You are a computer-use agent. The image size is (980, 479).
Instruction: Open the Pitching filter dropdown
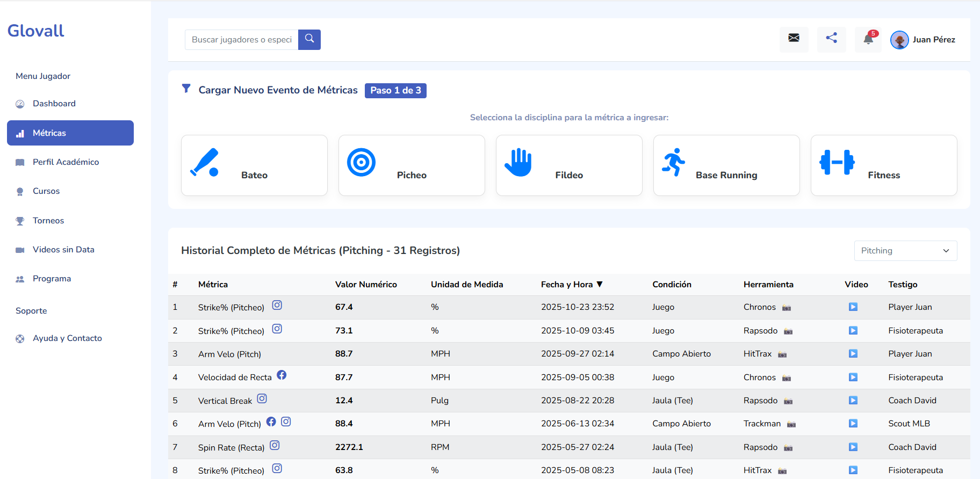(x=905, y=251)
